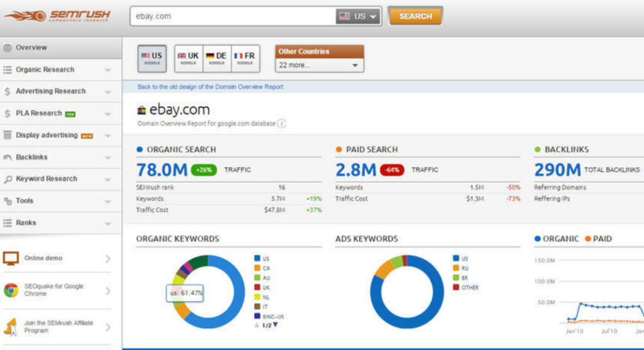Select the DE Google database tab
The width and height of the screenshot is (644, 350).
click(217, 58)
